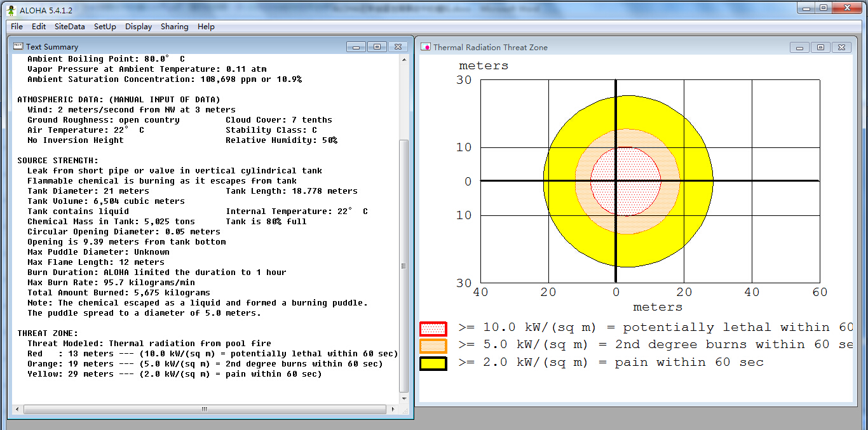Click the 'Yellow: 29 meters' threat zone line

[x=175, y=374]
